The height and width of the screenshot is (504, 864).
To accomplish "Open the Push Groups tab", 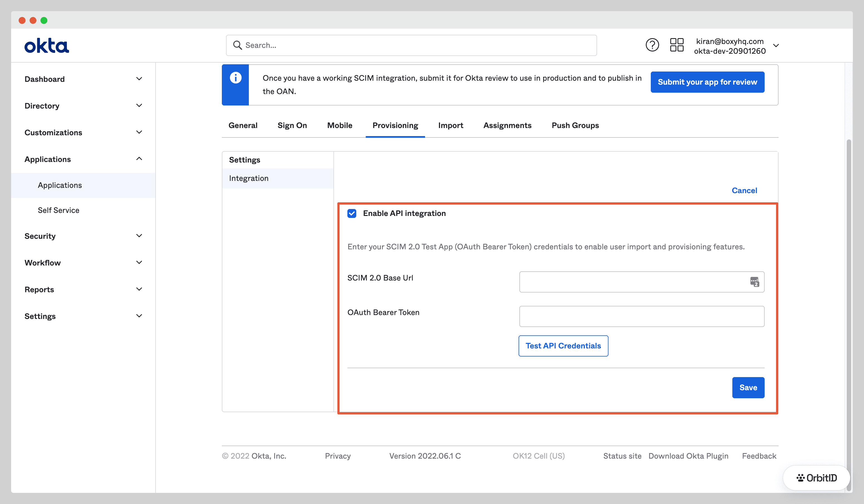I will point(575,126).
